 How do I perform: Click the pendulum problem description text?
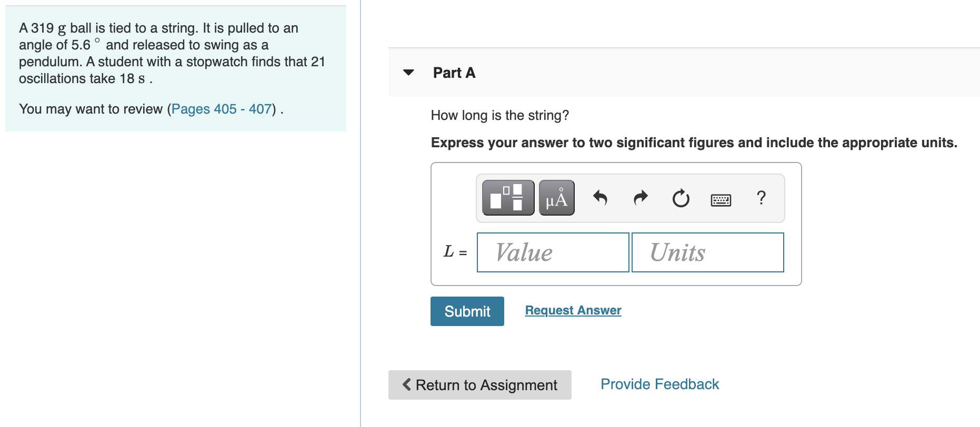172,53
